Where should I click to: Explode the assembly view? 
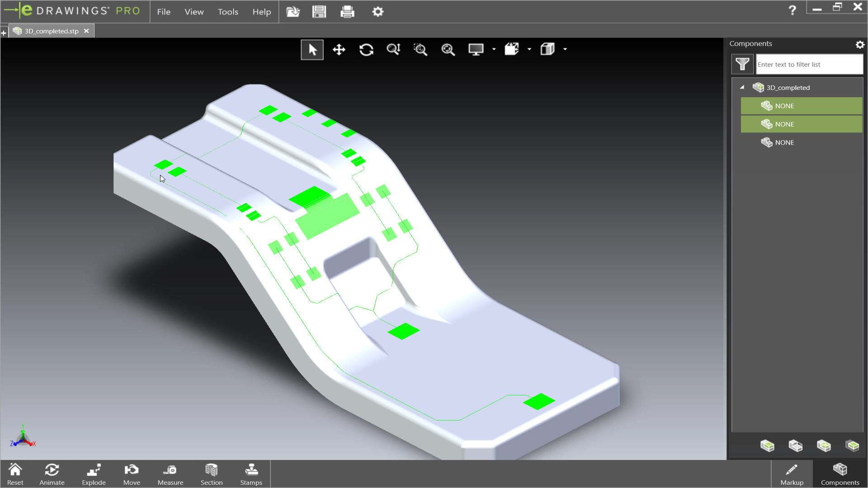click(x=94, y=474)
